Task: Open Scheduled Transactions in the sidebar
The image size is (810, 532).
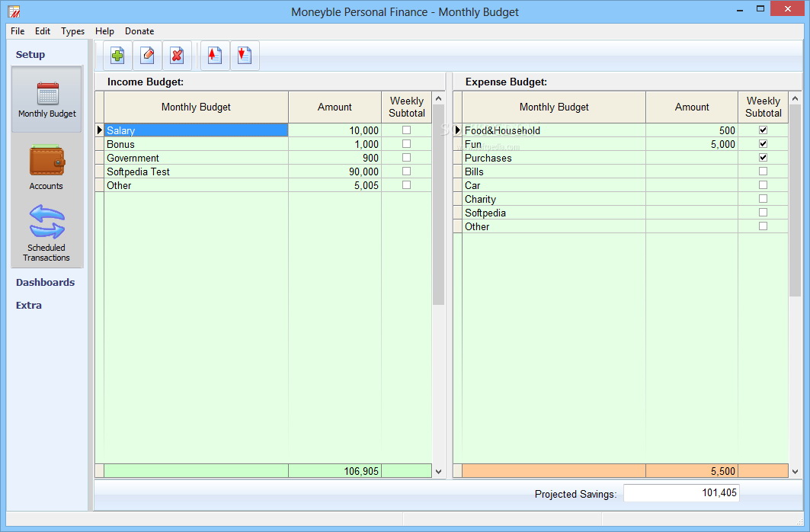Action: pos(46,232)
